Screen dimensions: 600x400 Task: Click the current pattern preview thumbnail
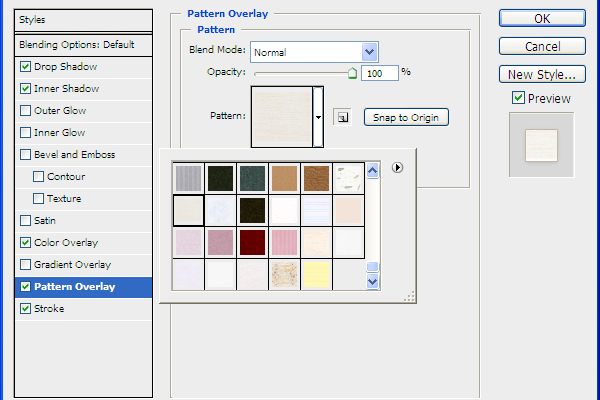pyautogui.click(x=282, y=117)
